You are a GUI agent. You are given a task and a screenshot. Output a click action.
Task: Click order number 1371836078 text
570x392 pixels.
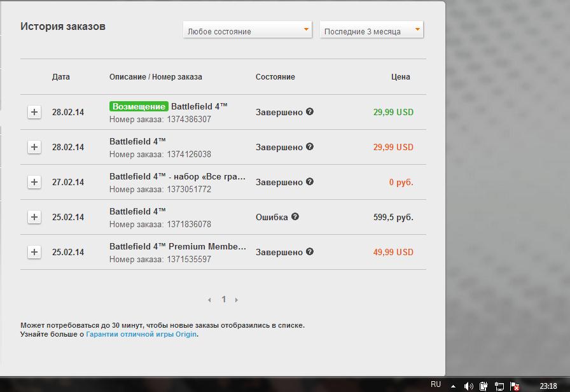coord(189,225)
